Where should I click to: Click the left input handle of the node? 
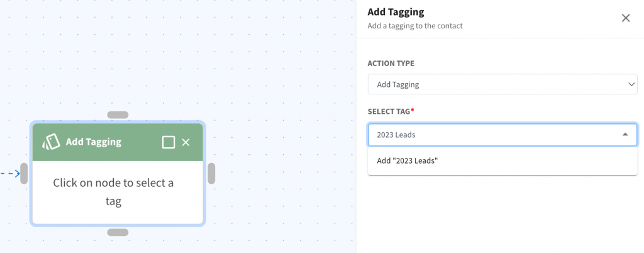tap(24, 173)
